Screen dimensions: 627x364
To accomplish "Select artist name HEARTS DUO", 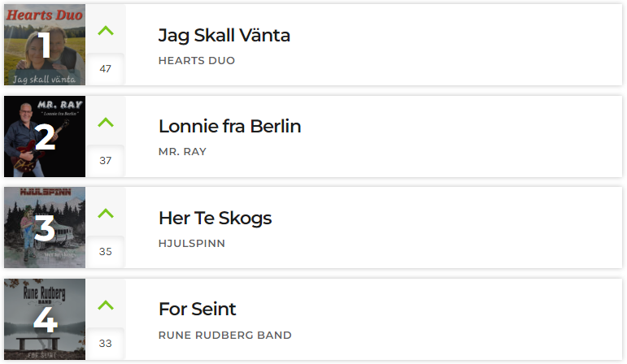I will pyautogui.click(x=197, y=61).
